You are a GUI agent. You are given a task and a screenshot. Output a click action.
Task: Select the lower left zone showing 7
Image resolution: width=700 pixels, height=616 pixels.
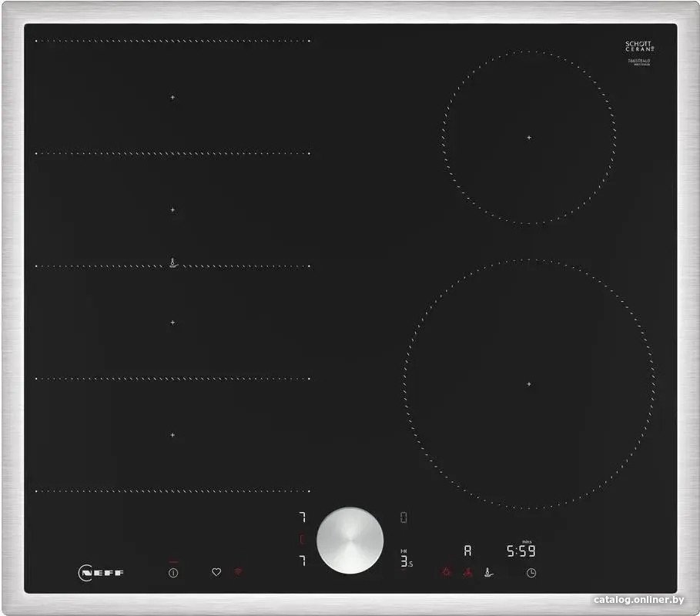pos(302,561)
